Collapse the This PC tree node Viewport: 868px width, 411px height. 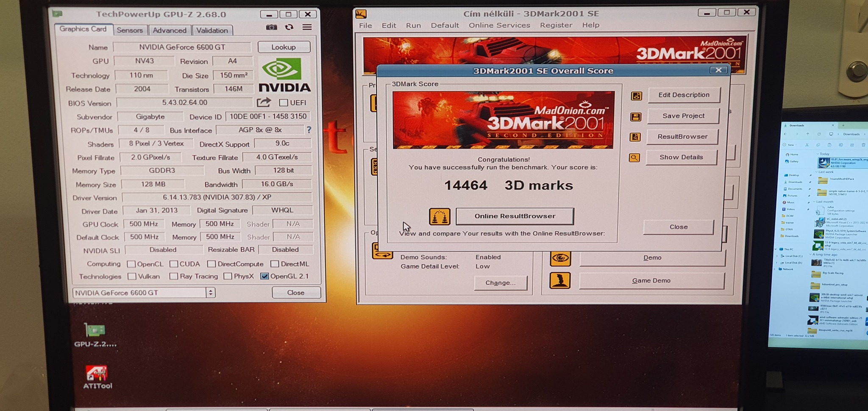[x=776, y=249]
